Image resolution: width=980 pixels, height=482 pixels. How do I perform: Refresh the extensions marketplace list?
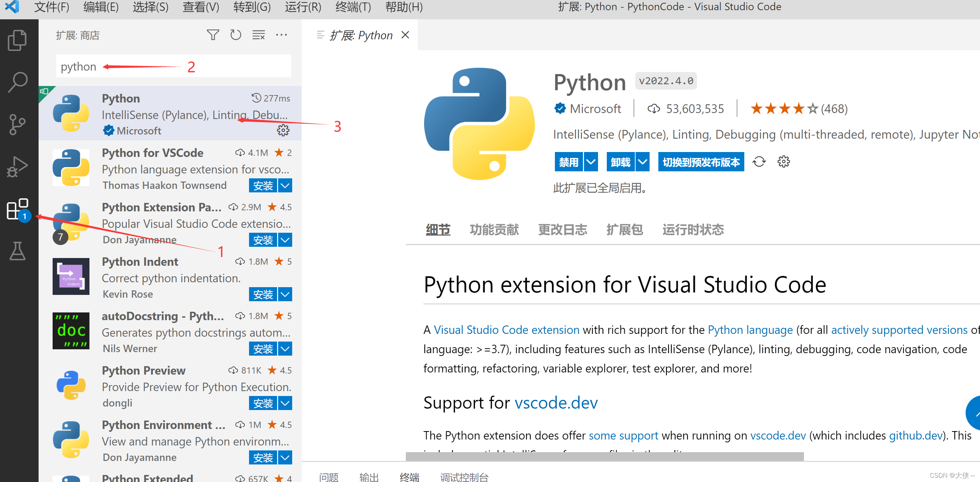pyautogui.click(x=235, y=35)
